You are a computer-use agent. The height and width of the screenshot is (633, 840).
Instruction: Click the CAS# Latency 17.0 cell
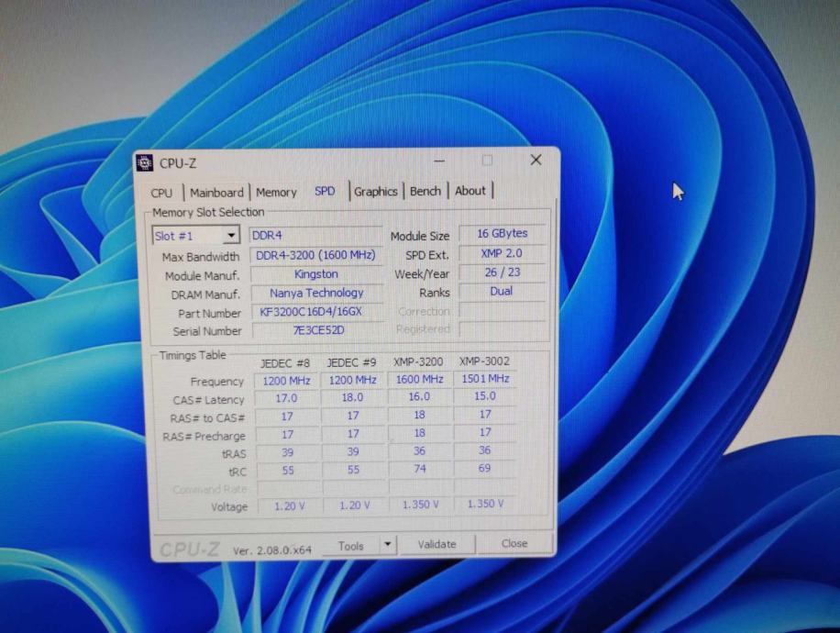pos(287,398)
